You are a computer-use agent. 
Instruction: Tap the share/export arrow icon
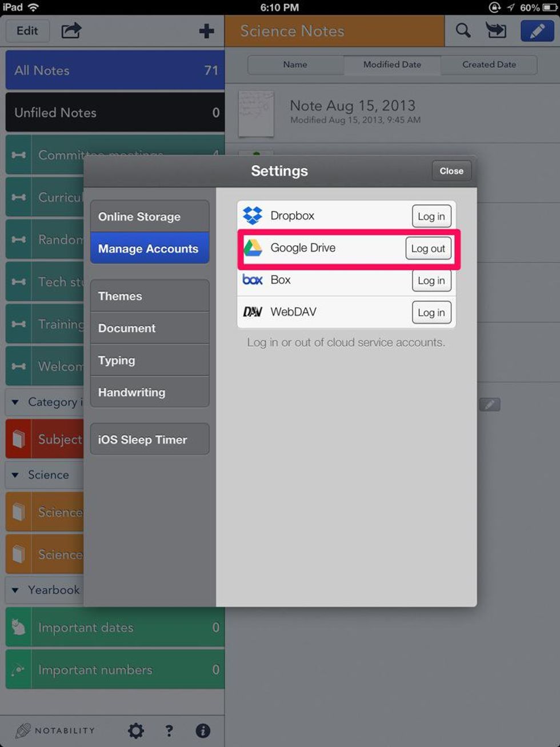pos(71,30)
